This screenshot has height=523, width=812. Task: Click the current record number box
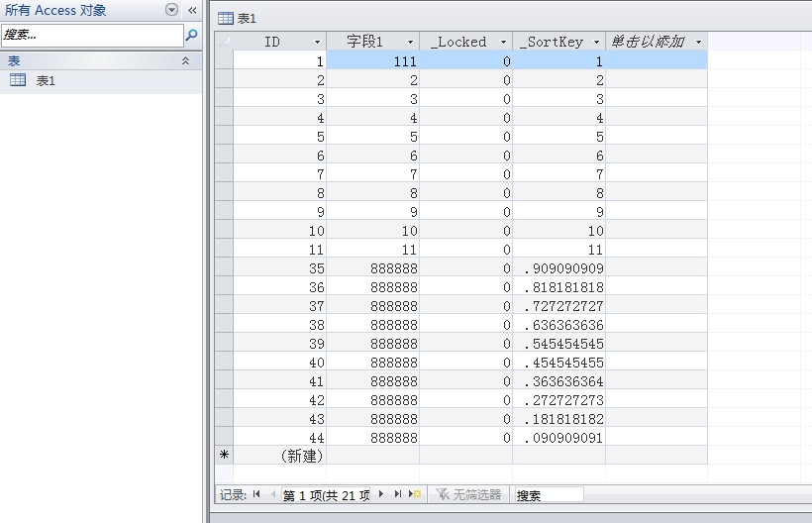pos(326,495)
